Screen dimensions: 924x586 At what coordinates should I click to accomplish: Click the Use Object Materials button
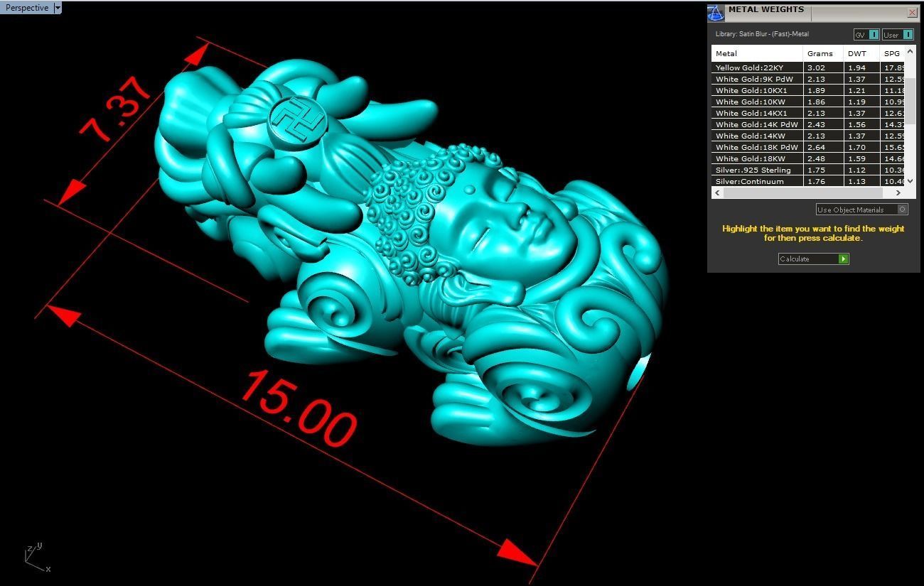pos(861,209)
